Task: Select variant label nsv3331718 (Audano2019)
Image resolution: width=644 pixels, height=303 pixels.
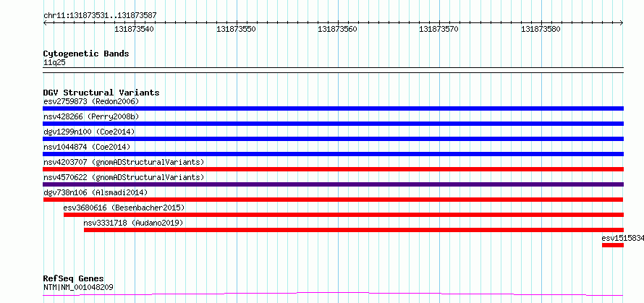Action: coord(133,223)
